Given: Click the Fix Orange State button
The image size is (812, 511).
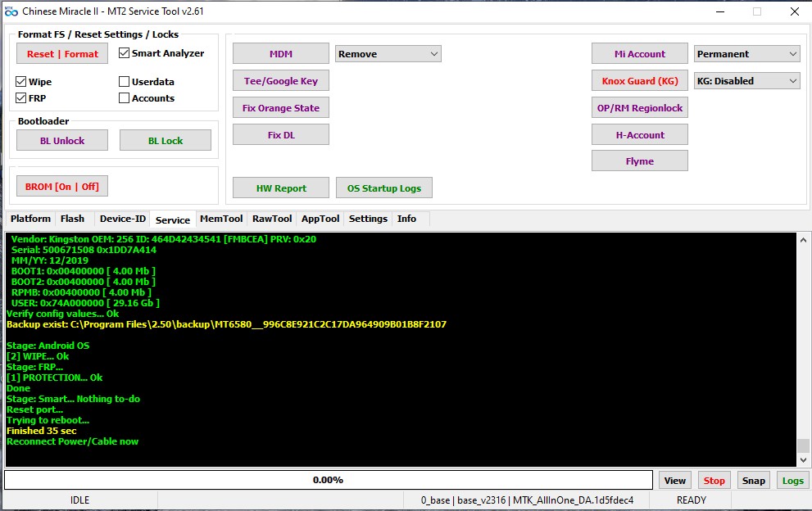Looking at the screenshot, I should (281, 108).
